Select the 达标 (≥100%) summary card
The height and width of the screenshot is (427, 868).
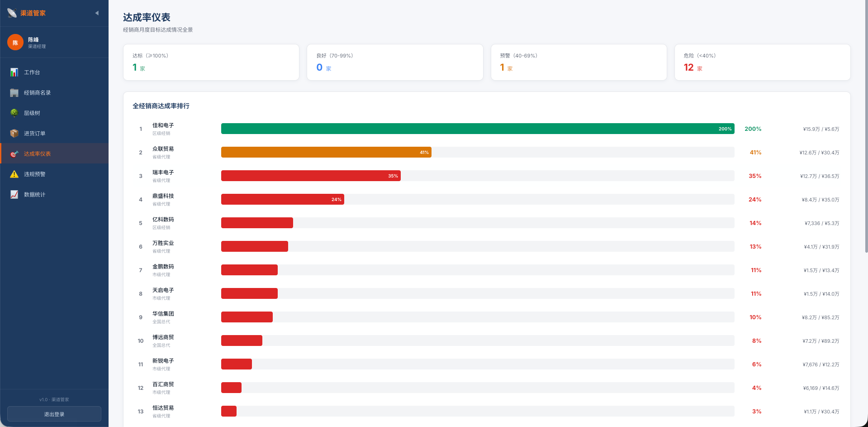pos(211,62)
